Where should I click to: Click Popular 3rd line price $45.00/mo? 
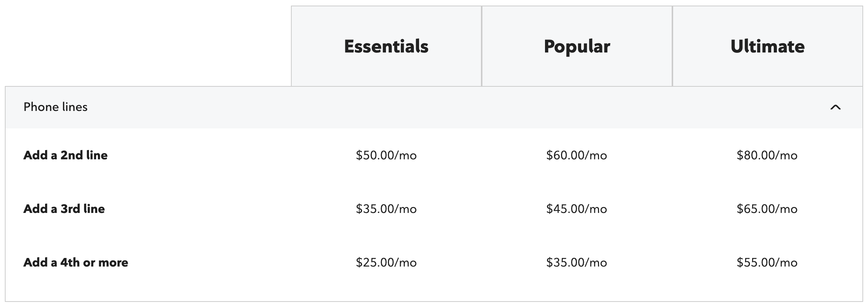click(577, 209)
